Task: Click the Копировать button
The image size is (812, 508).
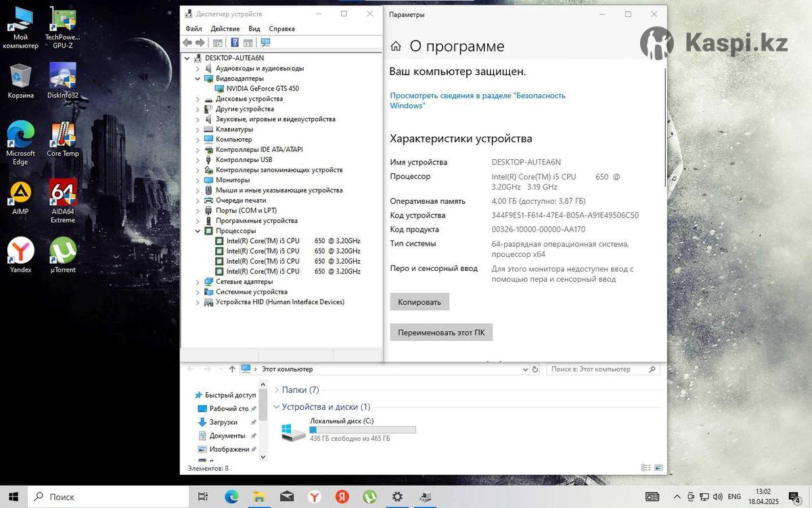Action: pos(420,302)
